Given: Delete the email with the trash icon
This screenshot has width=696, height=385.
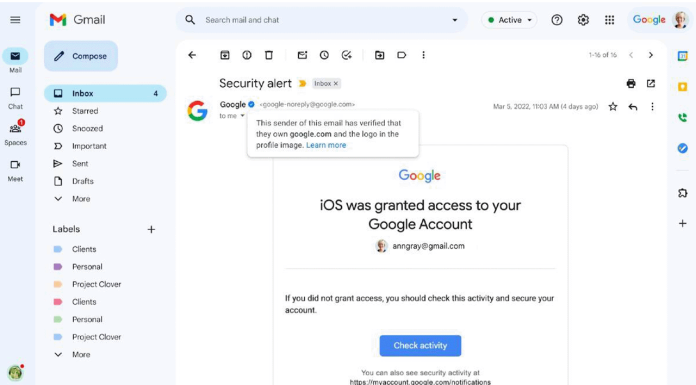Looking at the screenshot, I should click(x=269, y=55).
